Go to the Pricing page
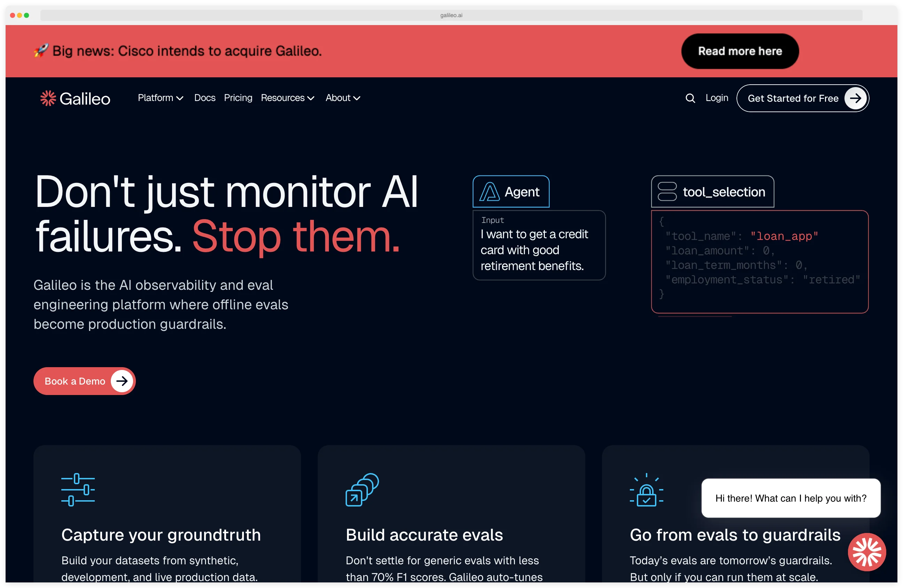This screenshot has height=588, width=903. point(238,98)
